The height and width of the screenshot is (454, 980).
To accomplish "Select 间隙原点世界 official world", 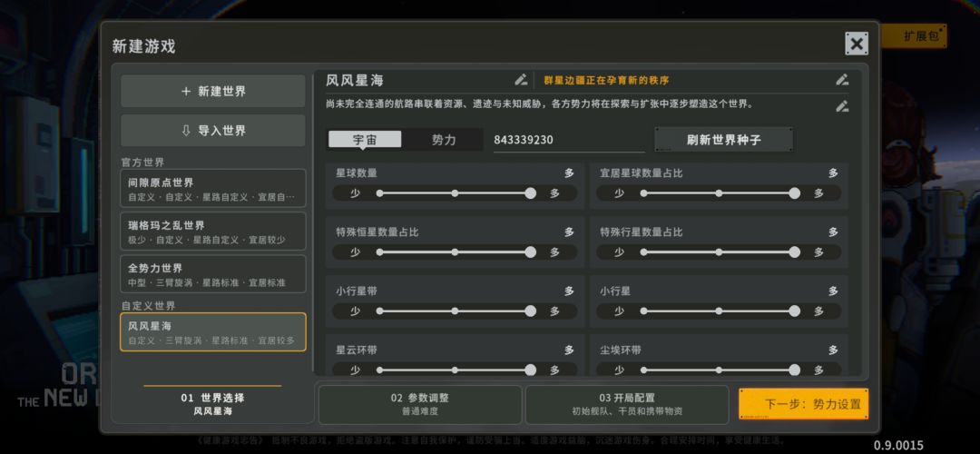I will pyautogui.click(x=213, y=189).
